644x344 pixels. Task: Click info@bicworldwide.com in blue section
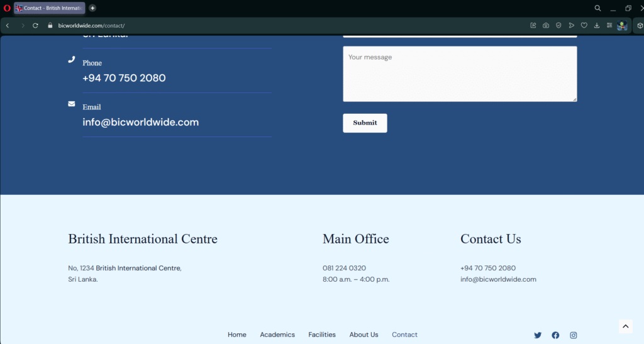pyautogui.click(x=140, y=122)
